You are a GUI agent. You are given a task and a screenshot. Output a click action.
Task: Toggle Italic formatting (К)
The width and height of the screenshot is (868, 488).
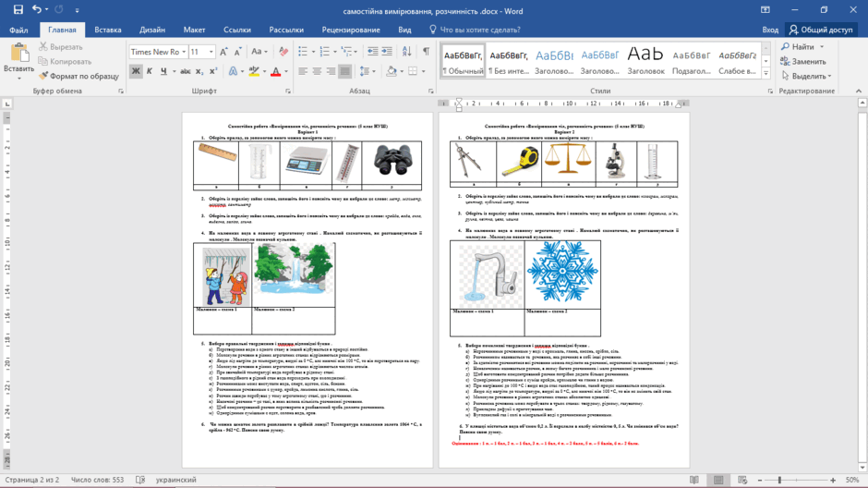(150, 71)
